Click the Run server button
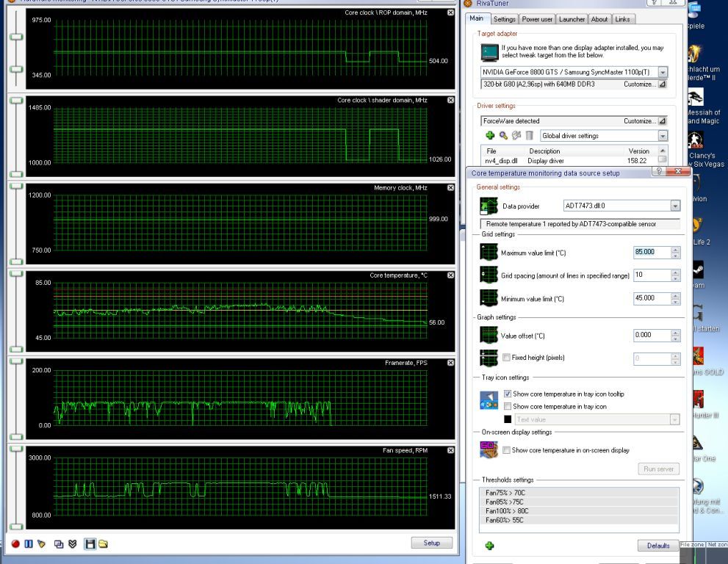The width and height of the screenshot is (728, 564). (x=658, y=469)
